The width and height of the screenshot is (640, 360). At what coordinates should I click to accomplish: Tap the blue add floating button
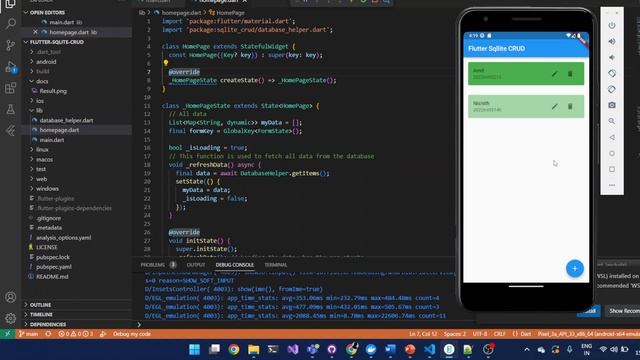574,269
